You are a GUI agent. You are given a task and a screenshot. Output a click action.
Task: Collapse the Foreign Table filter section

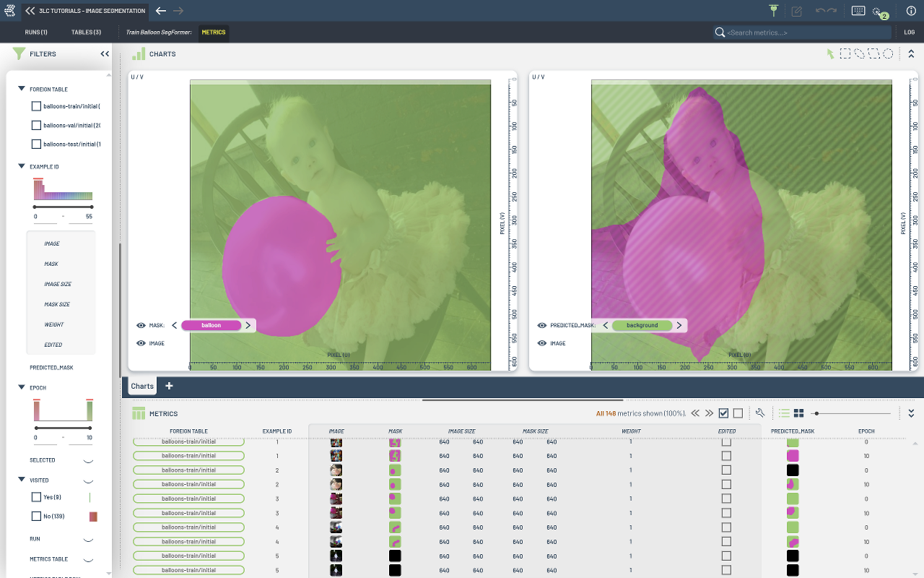[x=21, y=89]
